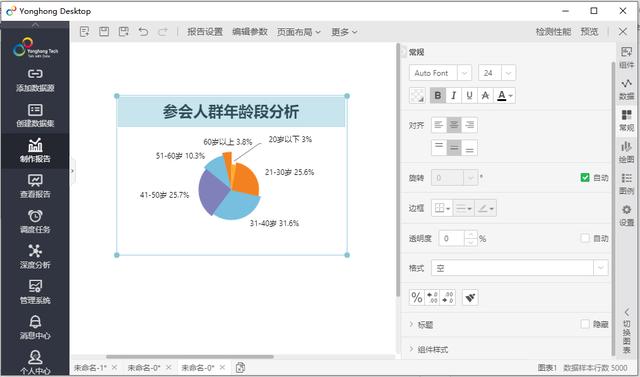
Task: Click the chart title 参会人群年龄段分析
Action: (231, 112)
